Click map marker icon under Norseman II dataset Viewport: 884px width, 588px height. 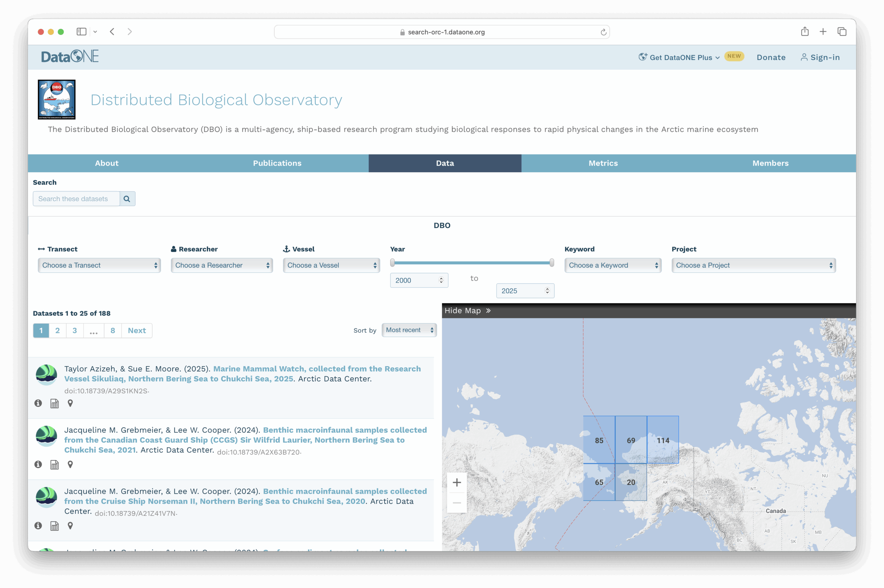coord(70,526)
